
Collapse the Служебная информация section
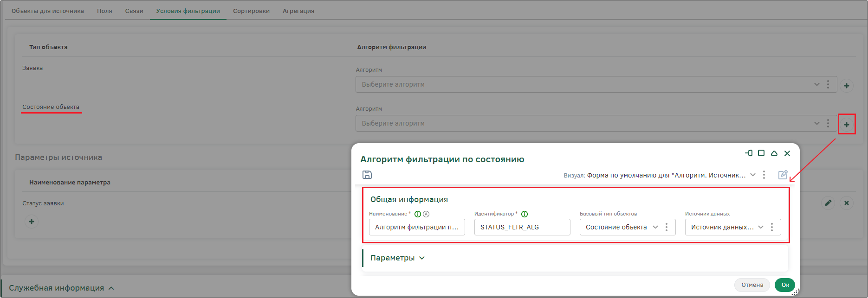111,288
